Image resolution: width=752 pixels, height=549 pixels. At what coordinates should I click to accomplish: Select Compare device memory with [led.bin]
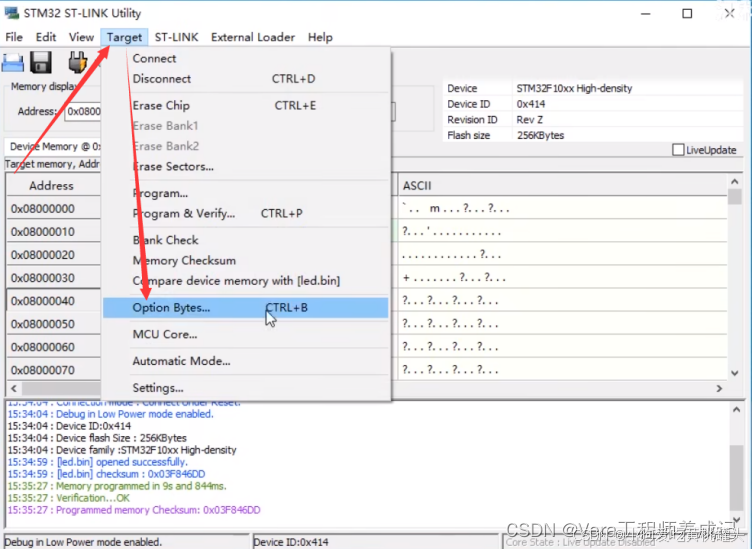pyautogui.click(x=246, y=280)
